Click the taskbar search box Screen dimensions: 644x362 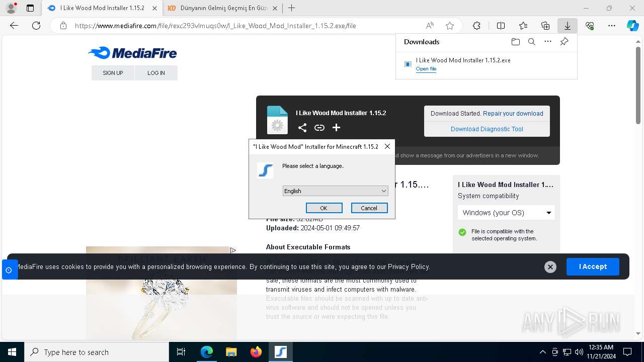(97, 352)
